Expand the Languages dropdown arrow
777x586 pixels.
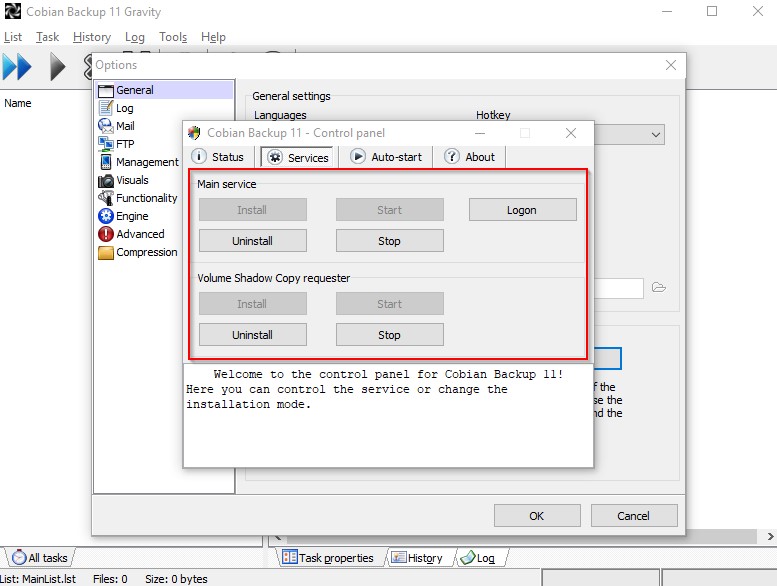tap(656, 134)
